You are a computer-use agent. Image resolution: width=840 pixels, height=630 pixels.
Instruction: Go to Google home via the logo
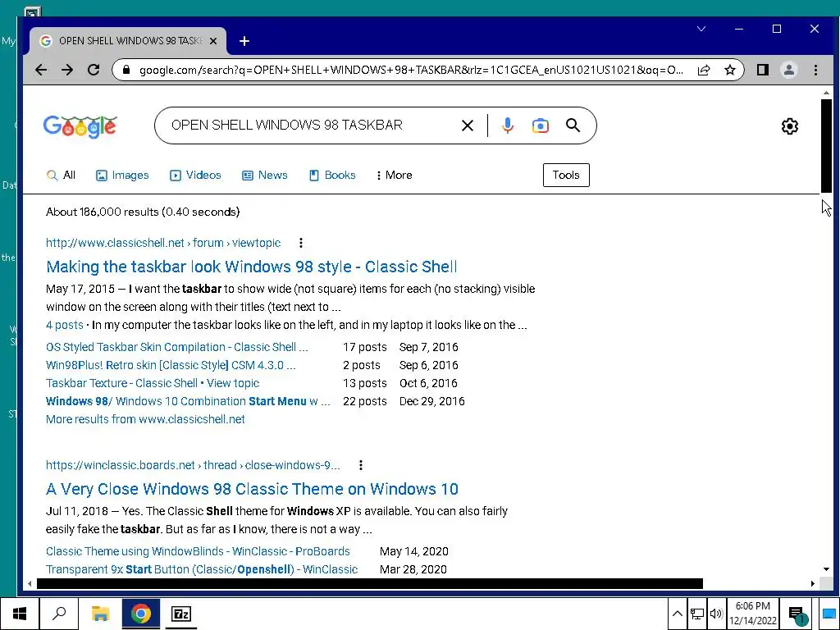[x=80, y=126]
